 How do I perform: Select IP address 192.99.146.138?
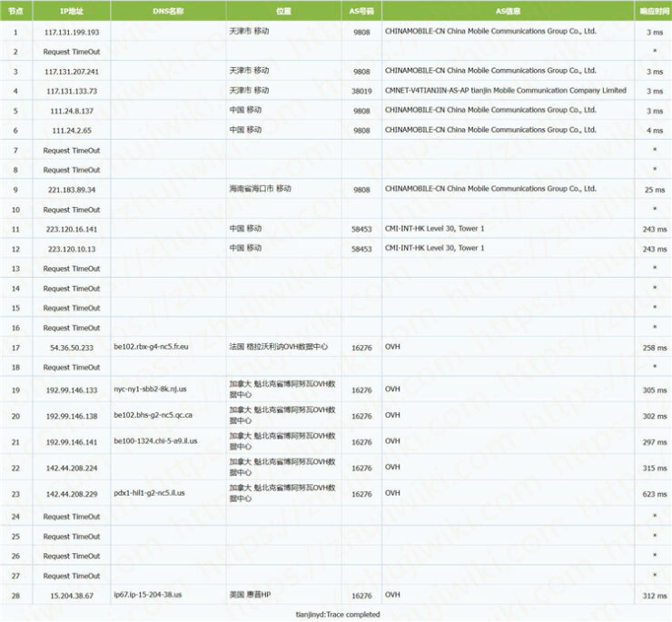(72, 416)
